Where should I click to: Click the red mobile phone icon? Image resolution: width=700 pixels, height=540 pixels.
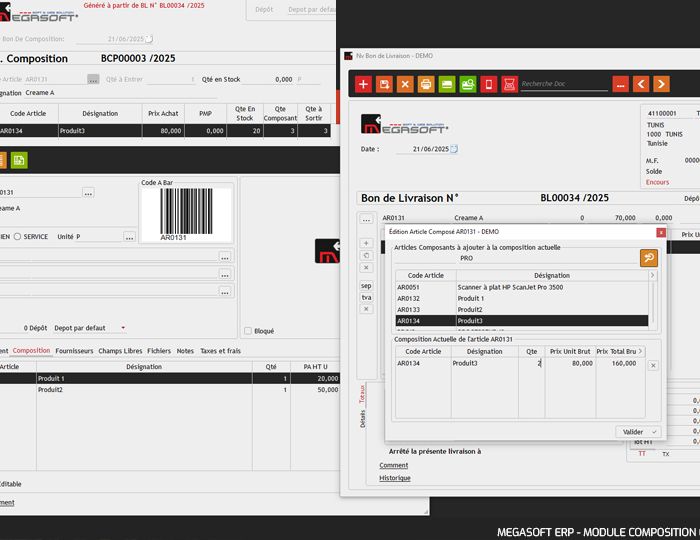488,84
